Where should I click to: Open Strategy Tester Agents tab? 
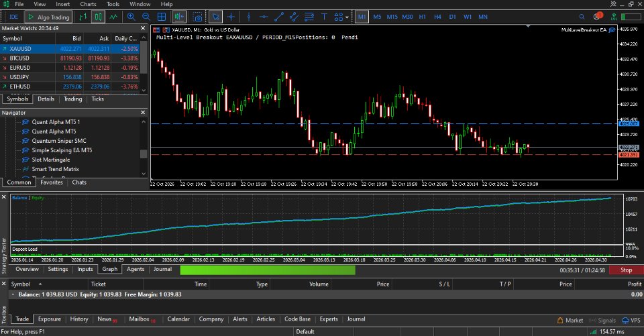point(136,270)
